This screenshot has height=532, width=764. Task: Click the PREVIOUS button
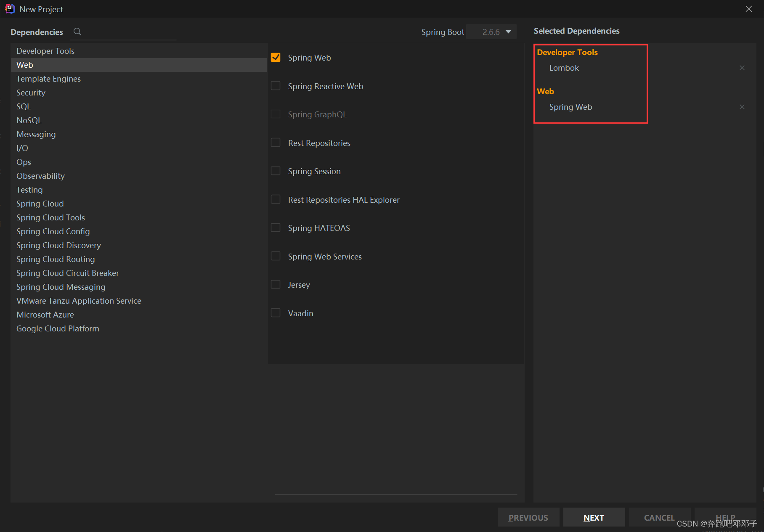pyautogui.click(x=528, y=517)
